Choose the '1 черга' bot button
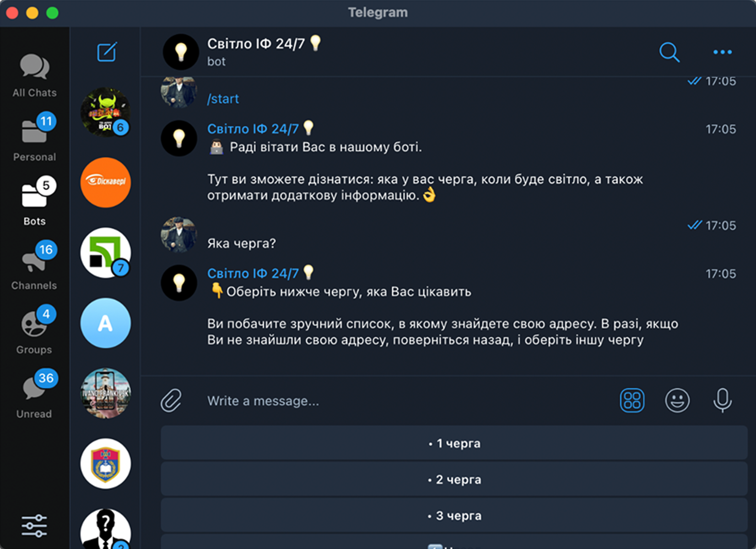The image size is (756, 549). [454, 443]
